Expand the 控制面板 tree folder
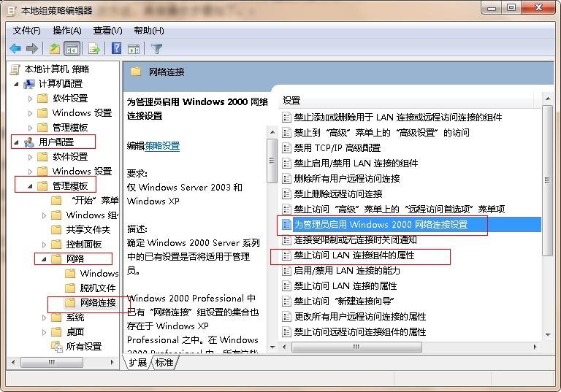This screenshot has height=392, width=561. pos(45,244)
